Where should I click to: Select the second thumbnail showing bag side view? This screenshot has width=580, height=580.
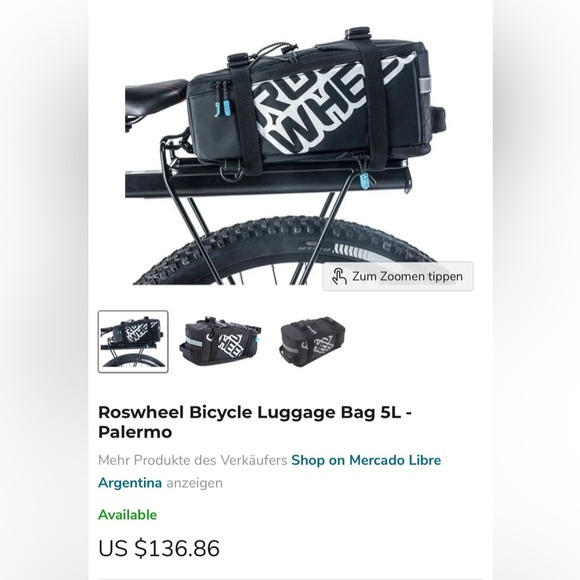click(x=220, y=341)
